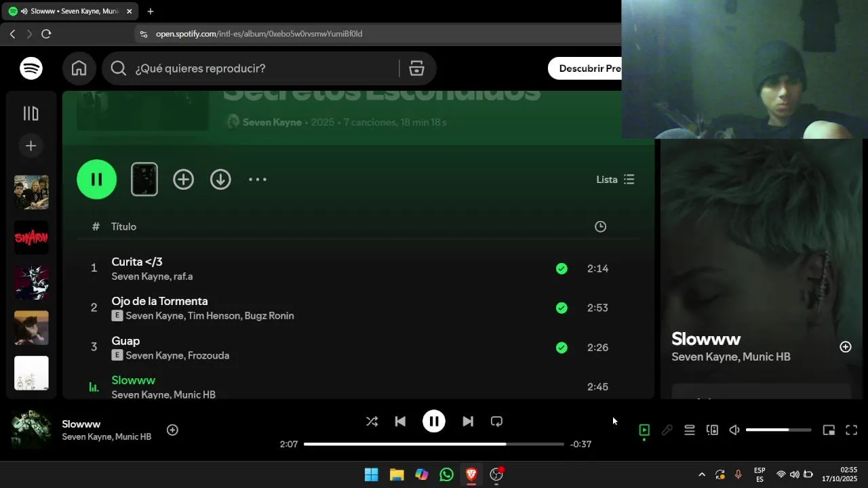Open the Browse icon beside search
868x488 pixels.
tap(416, 68)
